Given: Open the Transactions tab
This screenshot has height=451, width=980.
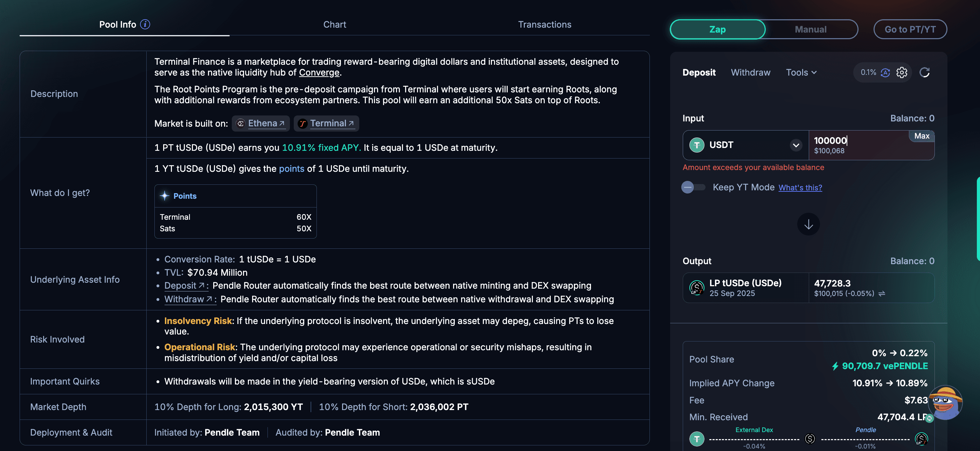Looking at the screenshot, I should [x=544, y=24].
